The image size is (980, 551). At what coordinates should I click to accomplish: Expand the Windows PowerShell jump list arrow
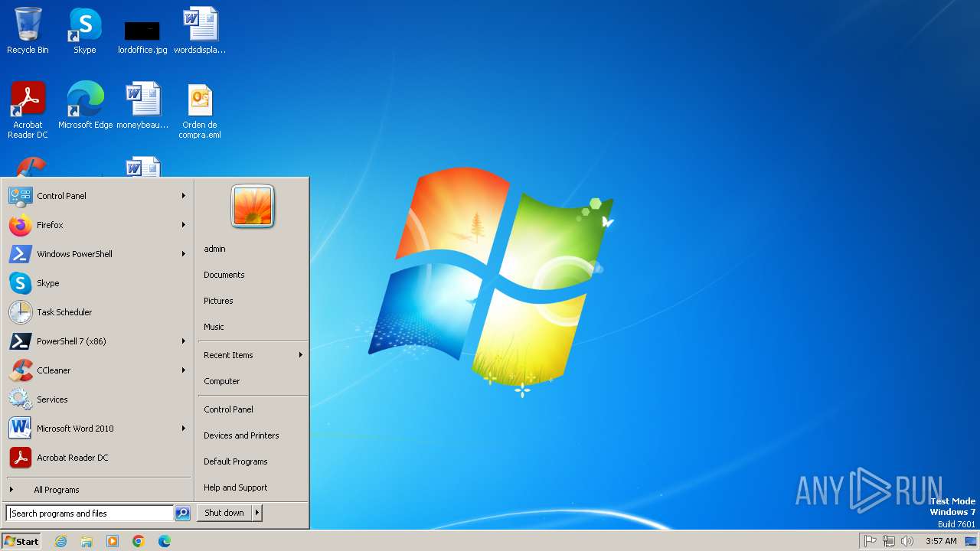[x=184, y=254]
